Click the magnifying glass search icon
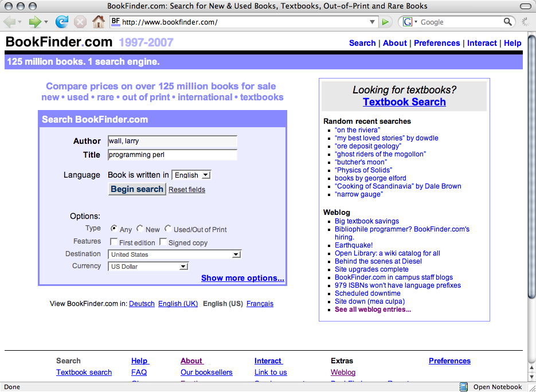Screen dimensions: 536x392 [x=508, y=22]
